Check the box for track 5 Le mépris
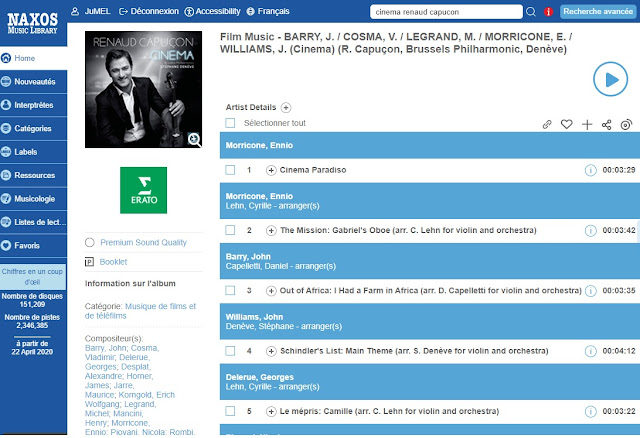 [230, 411]
